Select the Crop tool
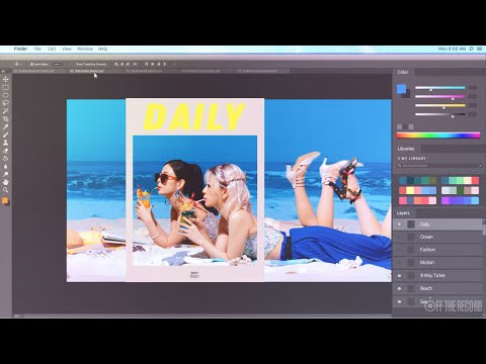Image resolution: width=486 pixels, height=364 pixels. 5,119
